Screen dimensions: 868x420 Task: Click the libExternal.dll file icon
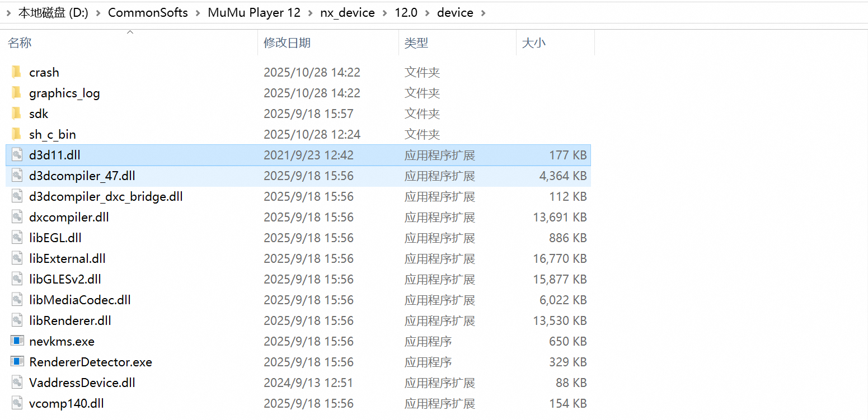[x=17, y=258]
